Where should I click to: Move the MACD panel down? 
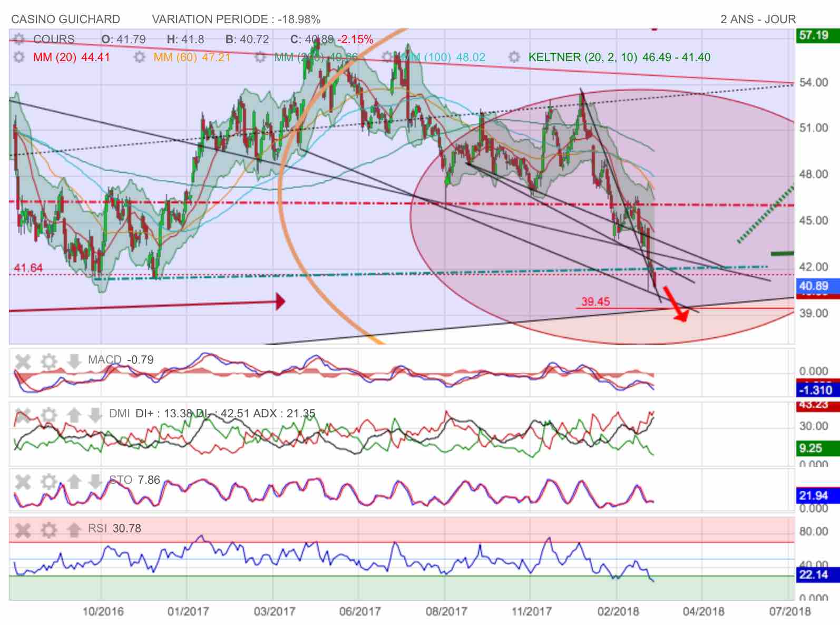(74, 362)
